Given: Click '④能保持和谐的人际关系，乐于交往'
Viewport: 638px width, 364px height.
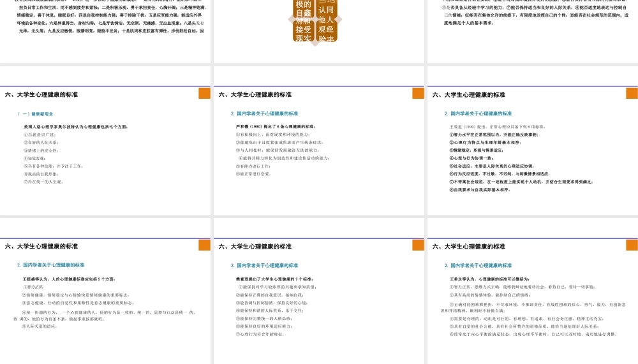Looking at the screenshot, I should click(270, 310).
